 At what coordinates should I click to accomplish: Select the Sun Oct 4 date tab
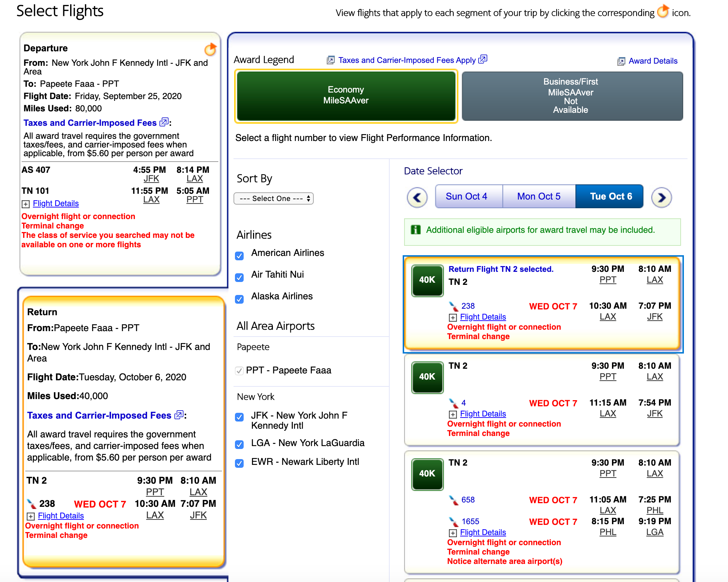(466, 196)
